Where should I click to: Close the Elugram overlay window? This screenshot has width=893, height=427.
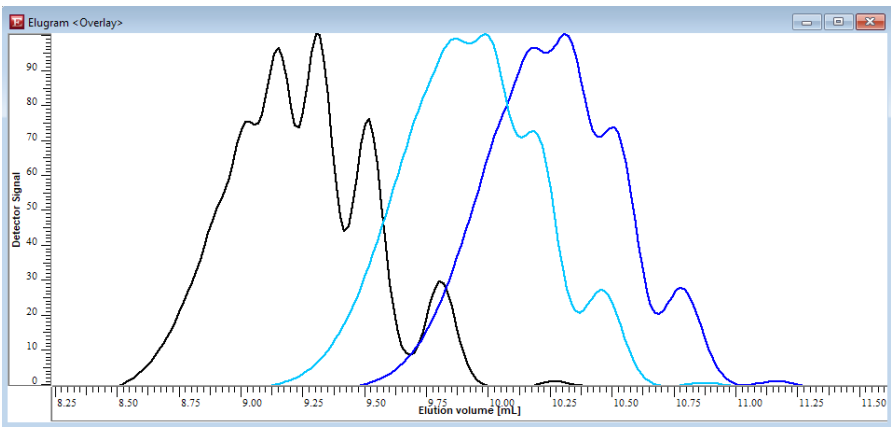pos(870,22)
